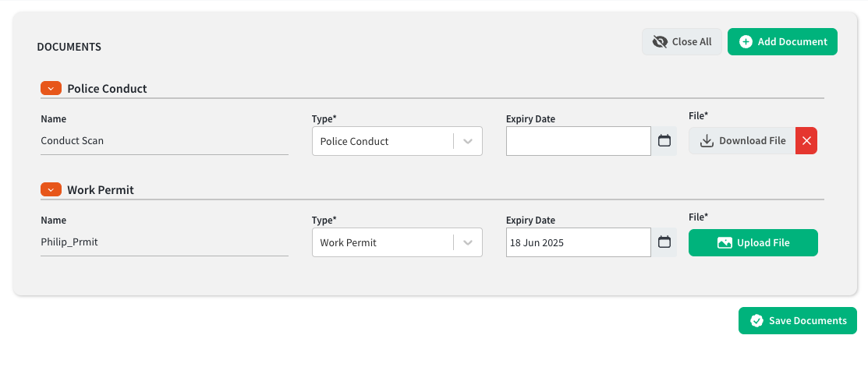
Task: Click the Download File button text
Action: click(x=753, y=141)
